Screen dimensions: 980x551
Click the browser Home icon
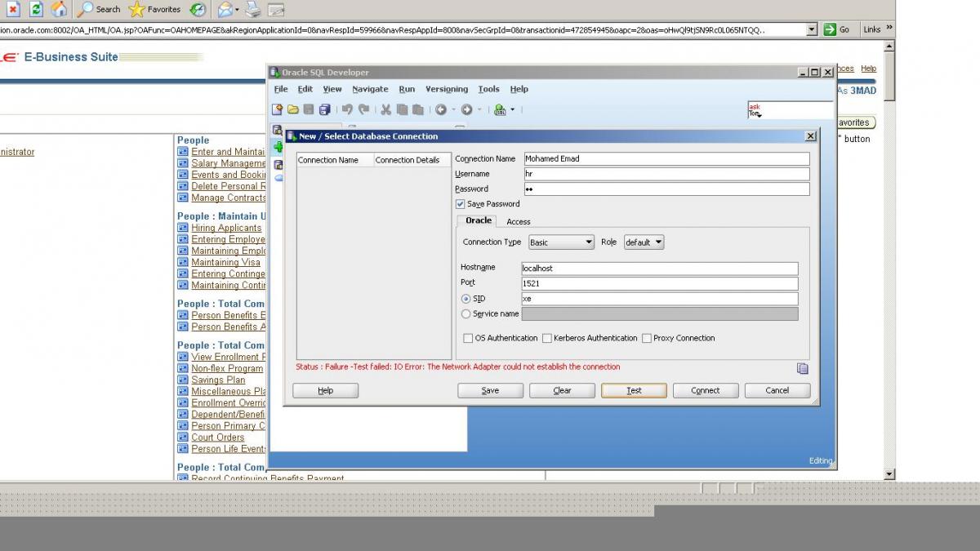pyautogui.click(x=59, y=9)
